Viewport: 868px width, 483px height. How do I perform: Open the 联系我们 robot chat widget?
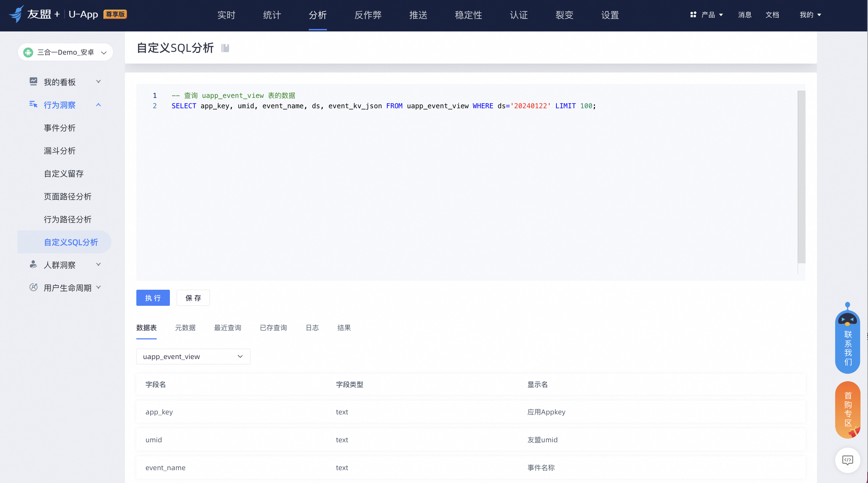[848, 338]
